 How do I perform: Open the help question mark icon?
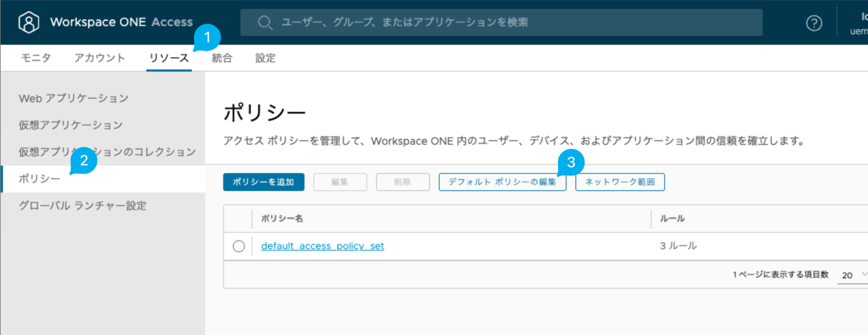813,23
